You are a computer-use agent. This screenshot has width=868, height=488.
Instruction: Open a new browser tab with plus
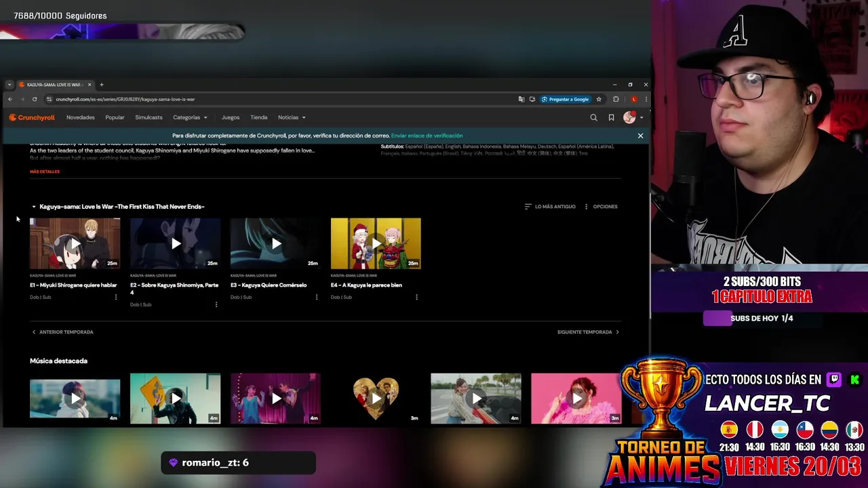point(101,85)
